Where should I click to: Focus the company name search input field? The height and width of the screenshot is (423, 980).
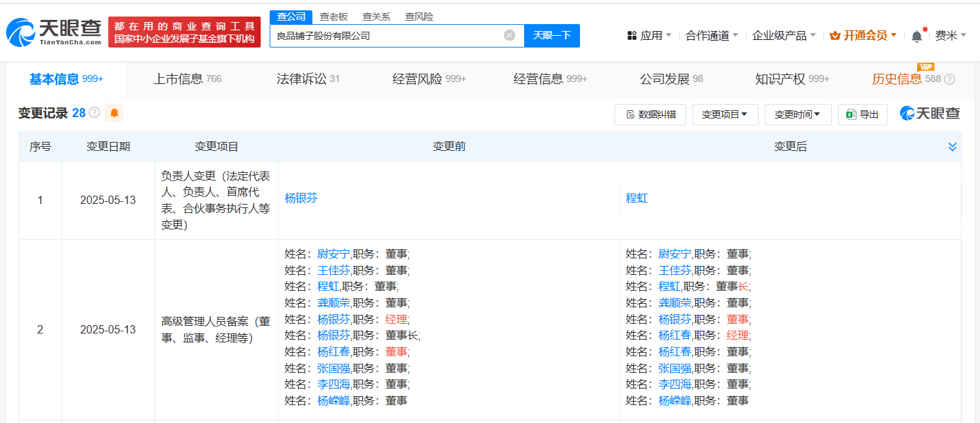point(386,35)
